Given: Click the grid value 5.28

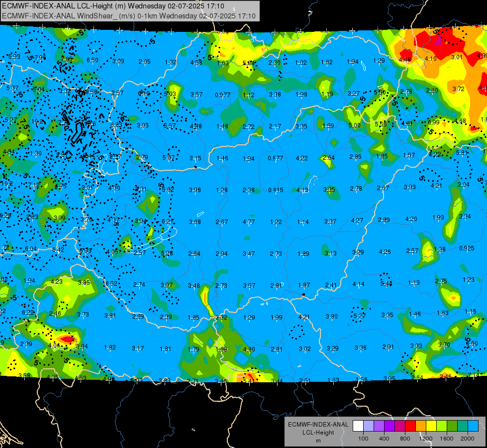Looking at the screenshot, I should coord(167,253).
